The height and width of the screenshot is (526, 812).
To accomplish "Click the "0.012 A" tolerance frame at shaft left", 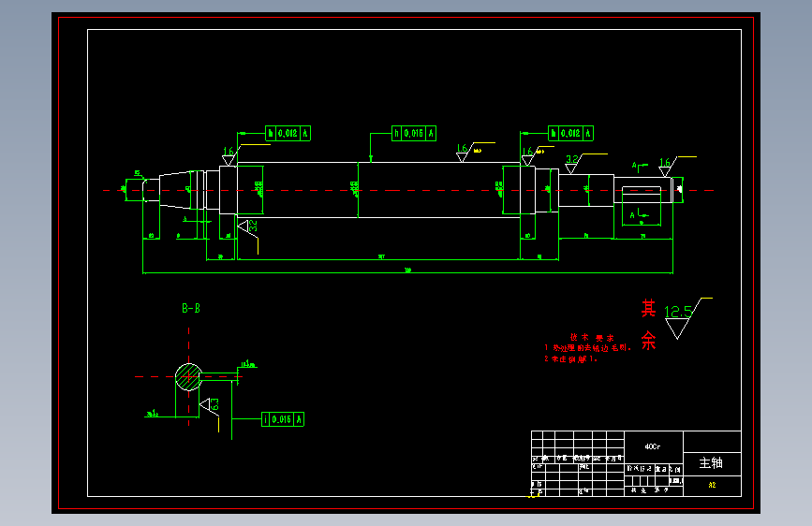I will click(288, 134).
